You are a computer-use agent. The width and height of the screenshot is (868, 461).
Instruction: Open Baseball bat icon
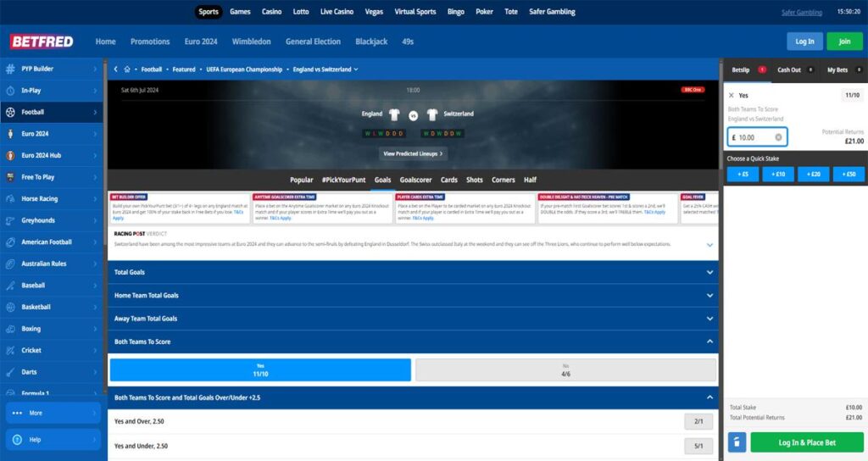10,286
